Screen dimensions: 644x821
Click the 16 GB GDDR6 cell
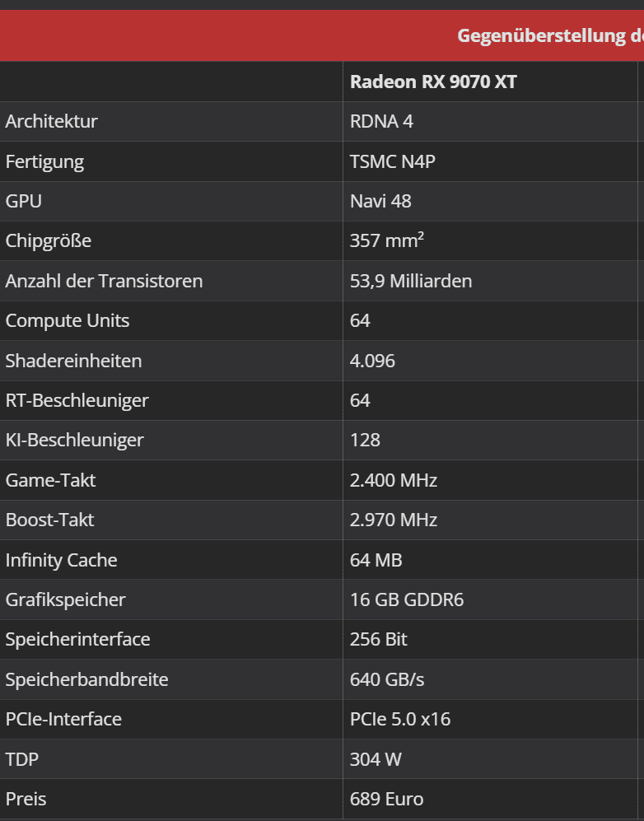tap(407, 599)
